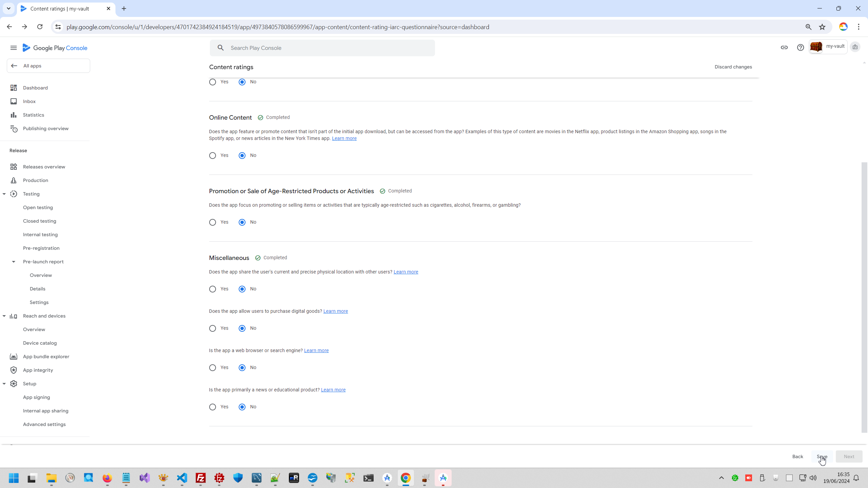Select Yes for web browser question
The width and height of the screenshot is (868, 488).
tap(213, 368)
